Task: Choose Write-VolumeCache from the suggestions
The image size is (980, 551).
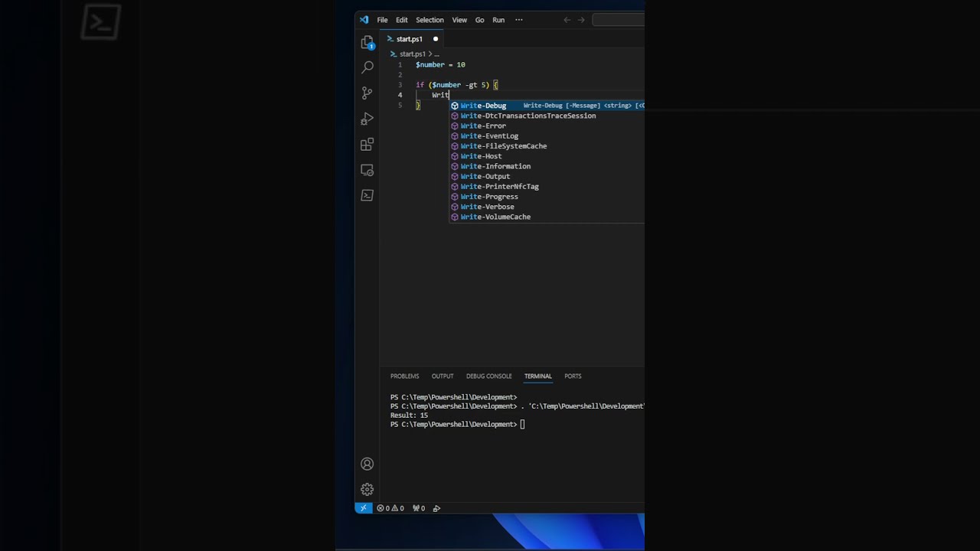Action: [547, 217]
